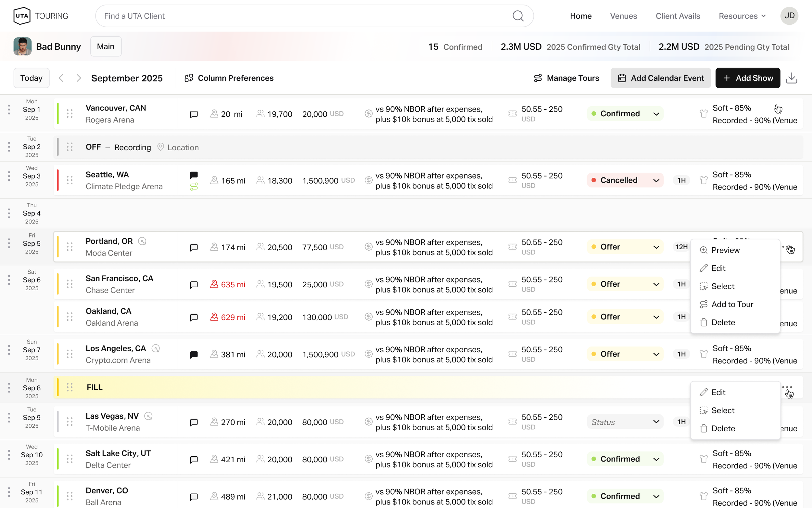Click the location pin on OFF Recording row
The width and height of the screenshot is (812, 508).
coord(160,147)
